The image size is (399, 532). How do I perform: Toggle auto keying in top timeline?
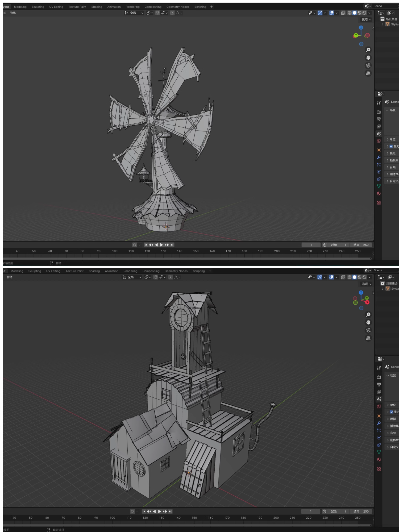click(x=135, y=245)
